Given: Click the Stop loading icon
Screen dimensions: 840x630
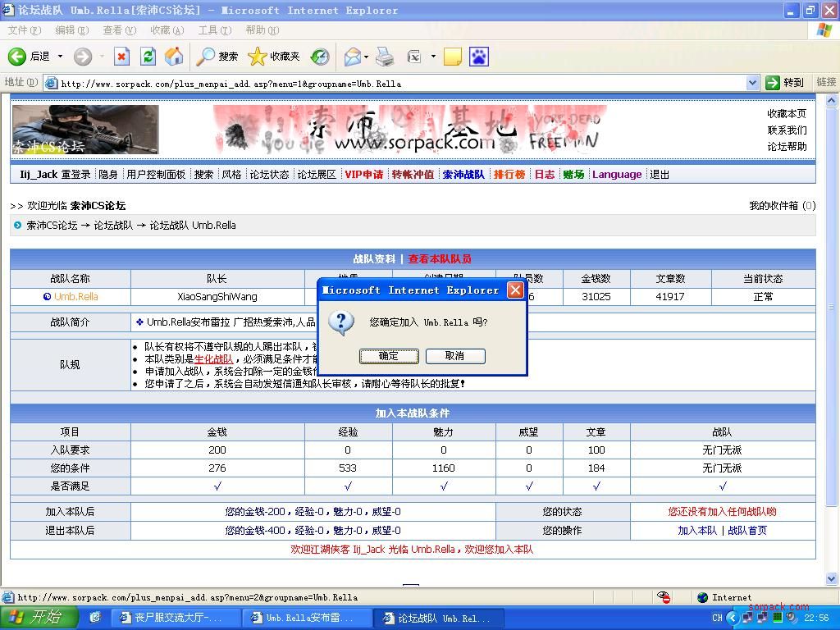Looking at the screenshot, I should (x=121, y=57).
